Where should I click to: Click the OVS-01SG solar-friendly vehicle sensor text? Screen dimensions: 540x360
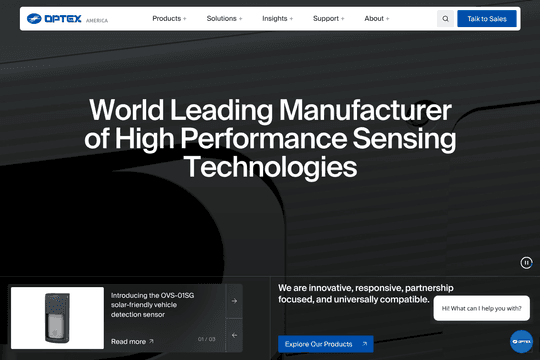coord(153,305)
